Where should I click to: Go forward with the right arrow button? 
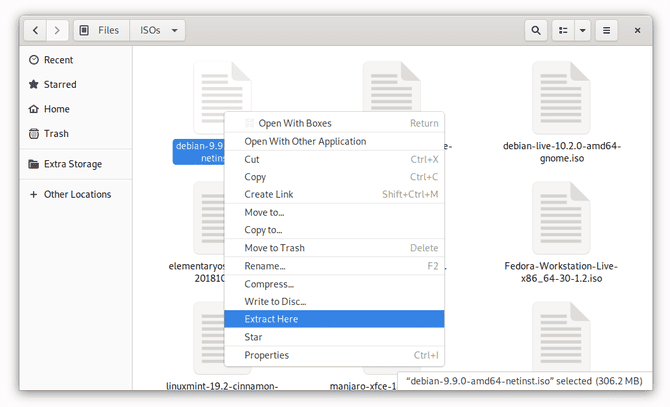57,30
